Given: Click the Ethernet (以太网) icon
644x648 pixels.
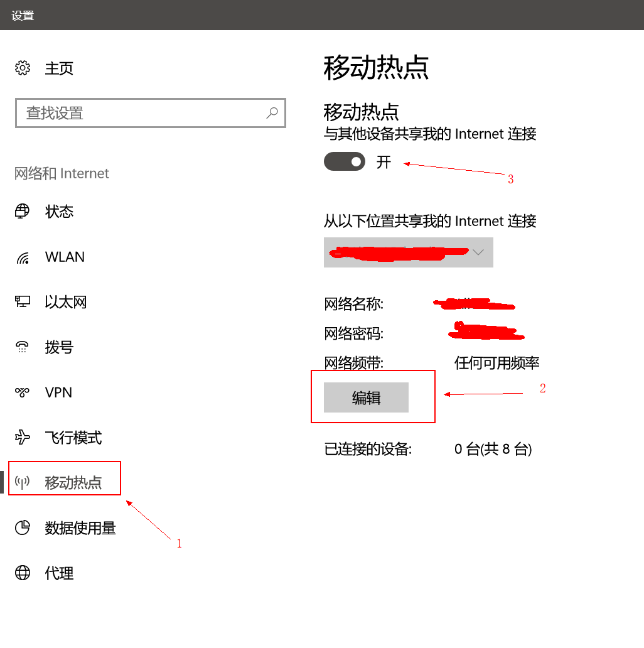Looking at the screenshot, I should [x=23, y=302].
